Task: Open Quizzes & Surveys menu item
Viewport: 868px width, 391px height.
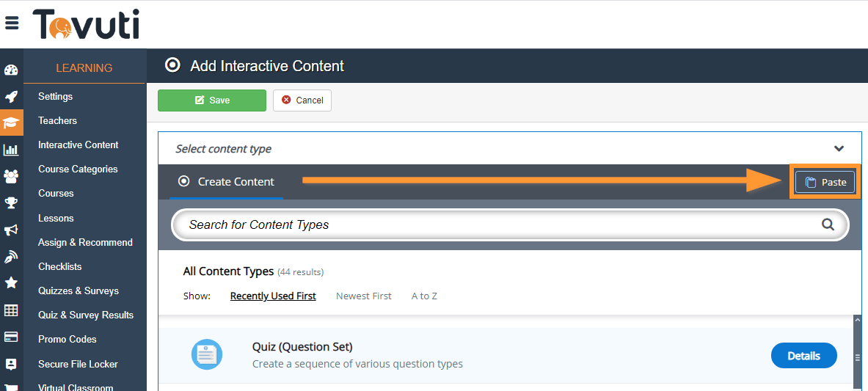Action: pyautogui.click(x=79, y=291)
